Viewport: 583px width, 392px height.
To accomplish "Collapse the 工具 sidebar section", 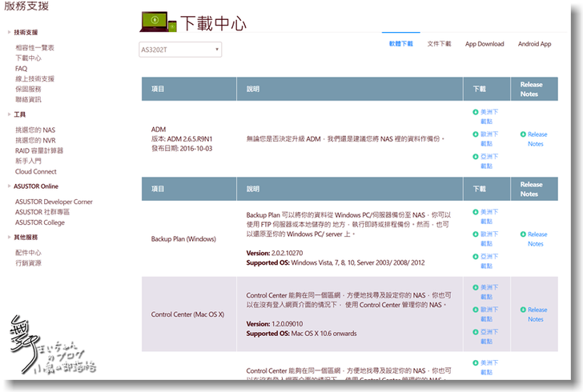I will click(10, 115).
